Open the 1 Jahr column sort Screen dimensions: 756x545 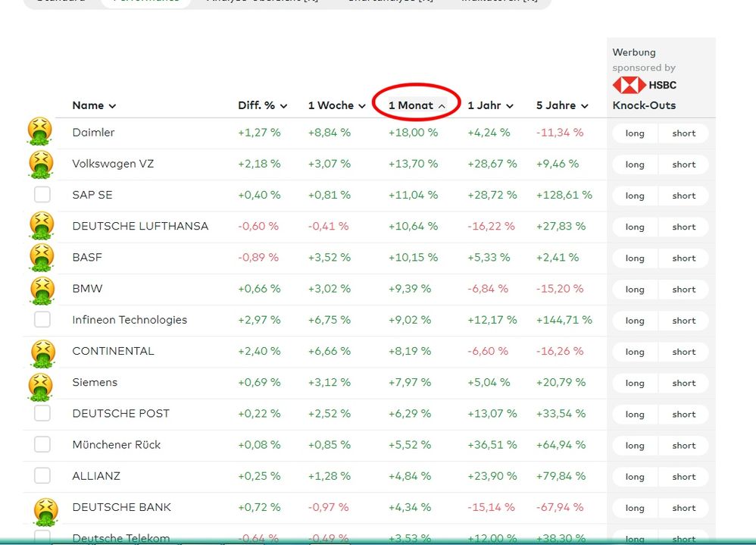coord(490,105)
